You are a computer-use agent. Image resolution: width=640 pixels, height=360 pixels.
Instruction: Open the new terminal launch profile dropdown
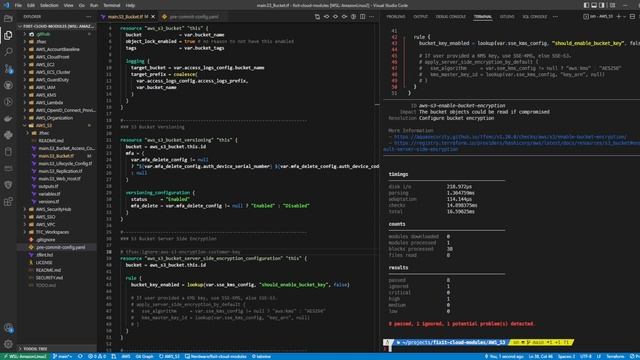pyautogui.click(x=624, y=17)
